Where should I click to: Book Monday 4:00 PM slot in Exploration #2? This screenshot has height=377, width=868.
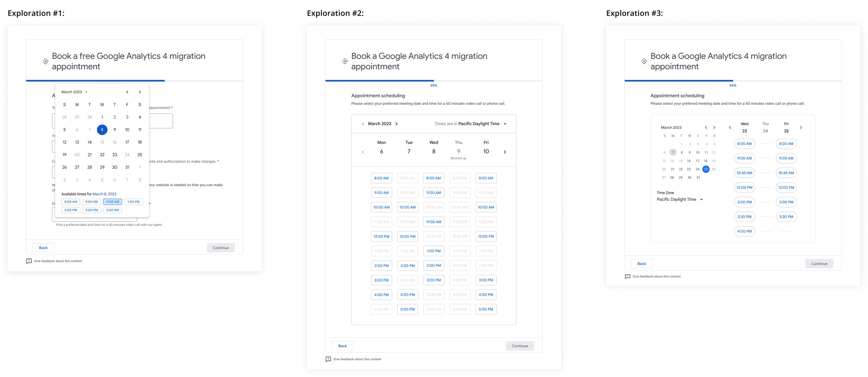click(x=382, y=295)
